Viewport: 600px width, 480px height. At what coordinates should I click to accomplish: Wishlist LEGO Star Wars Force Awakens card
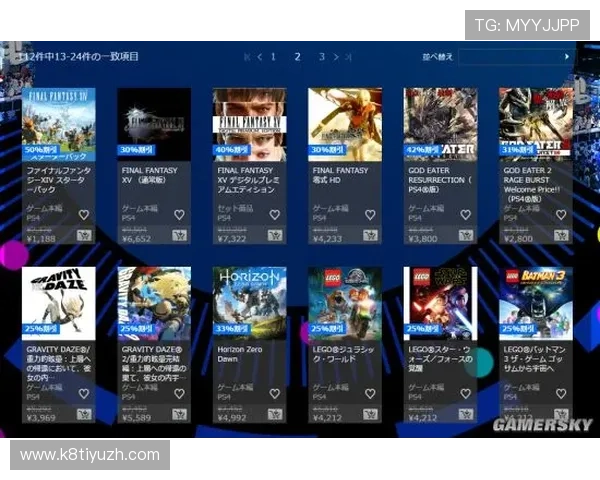click(x=466, y=393)
